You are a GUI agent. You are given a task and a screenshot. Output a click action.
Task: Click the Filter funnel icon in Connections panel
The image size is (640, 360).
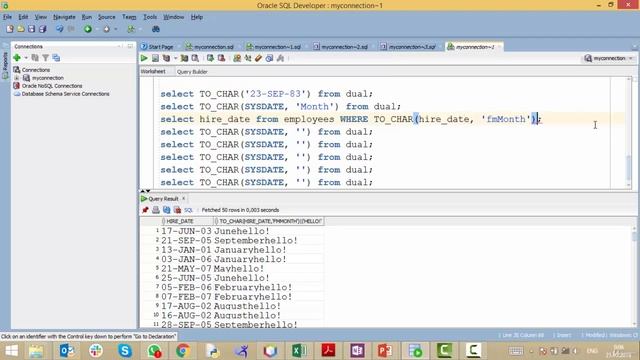coord(46,58)
